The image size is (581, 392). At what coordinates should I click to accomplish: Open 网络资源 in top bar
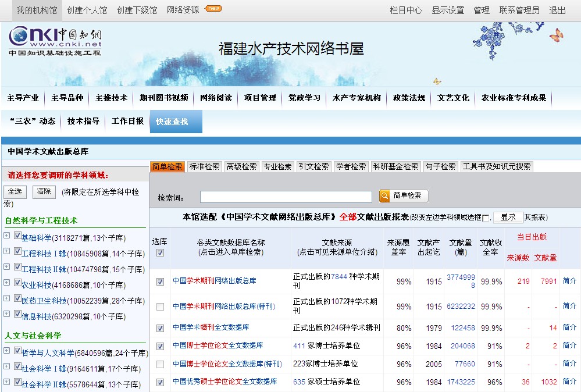pyautogui.click(x=183, y=10)
